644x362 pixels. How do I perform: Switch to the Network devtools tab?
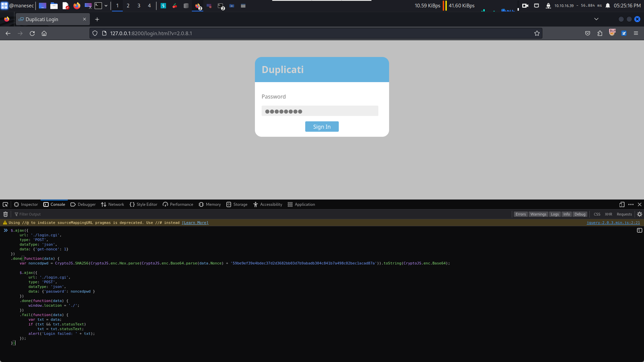pos(112,204)
